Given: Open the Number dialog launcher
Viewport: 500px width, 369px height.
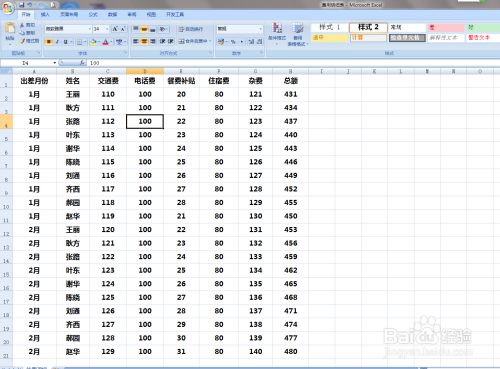Looking at the screenshot, I should click(x=261, y=53).
